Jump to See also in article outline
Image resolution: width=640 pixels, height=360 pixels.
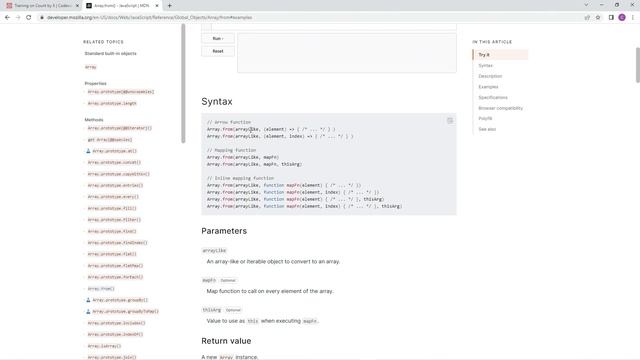487,129
